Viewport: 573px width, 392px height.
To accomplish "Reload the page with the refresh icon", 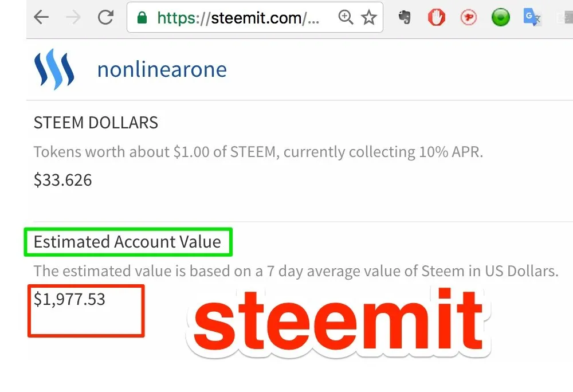I will click(105, 17).
